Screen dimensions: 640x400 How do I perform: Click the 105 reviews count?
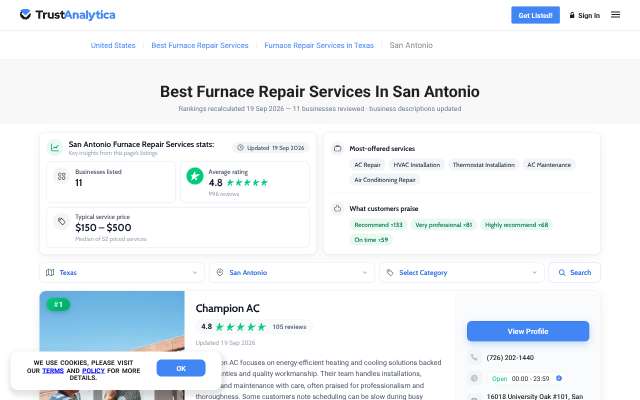coord(289,327)
